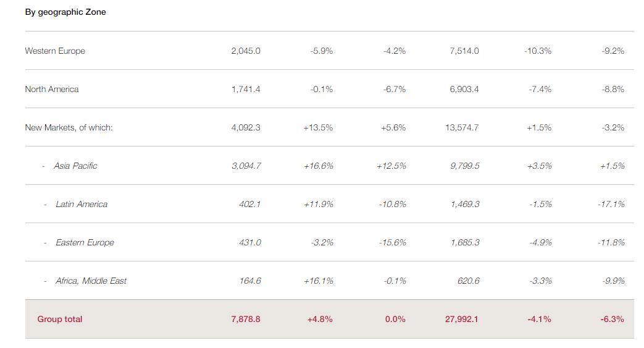Select Africa, Middle East value 620.6
The image size is (644, 348).
tap(468, 281)
